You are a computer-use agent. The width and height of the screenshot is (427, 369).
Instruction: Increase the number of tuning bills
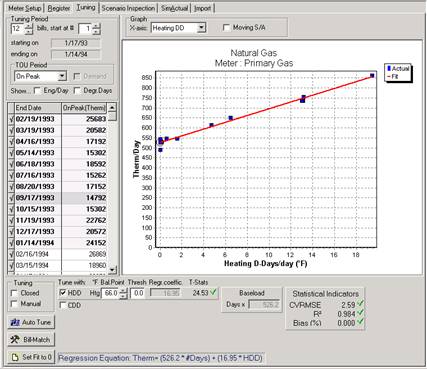coord(29,26)
